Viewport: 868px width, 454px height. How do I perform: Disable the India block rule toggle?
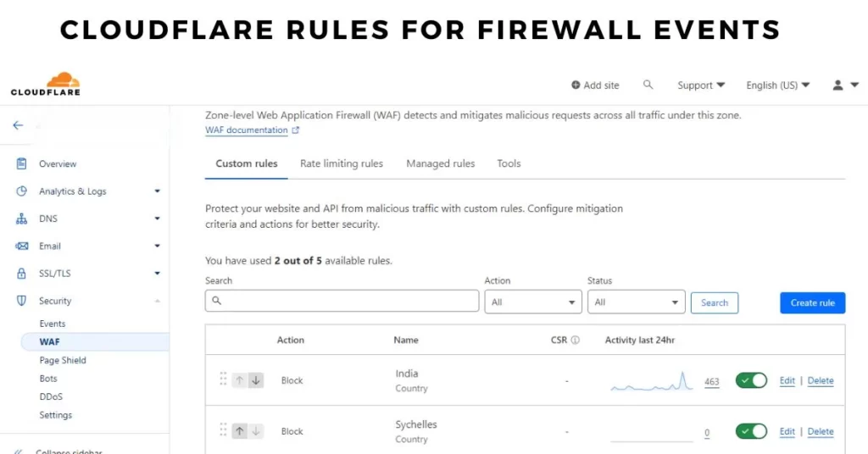(x=751, y=380)
